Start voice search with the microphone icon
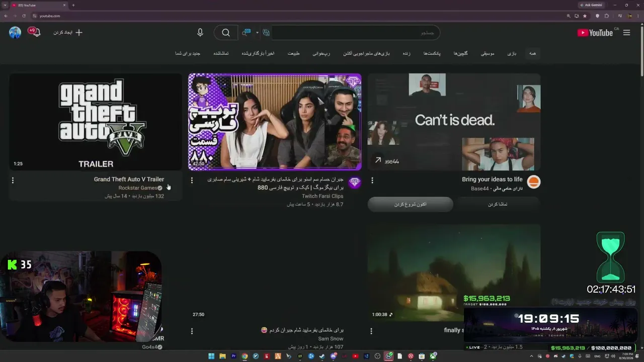644x362 pixels. (200, 33)
